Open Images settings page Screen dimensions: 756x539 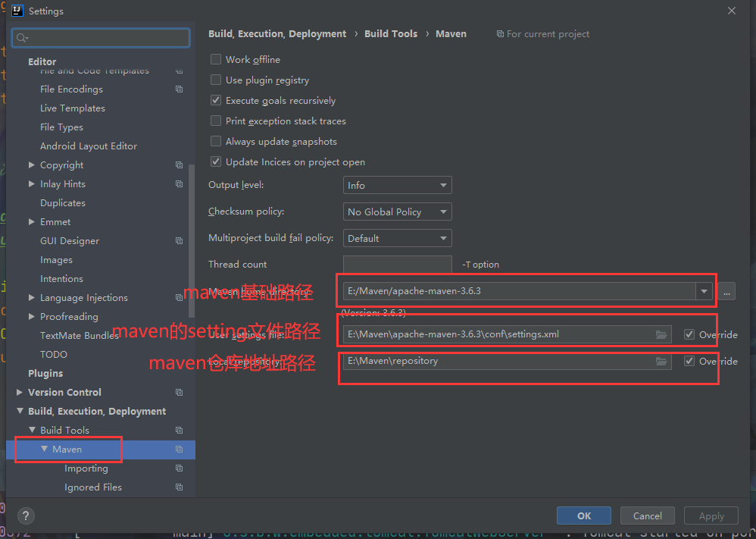coord(56,260)
